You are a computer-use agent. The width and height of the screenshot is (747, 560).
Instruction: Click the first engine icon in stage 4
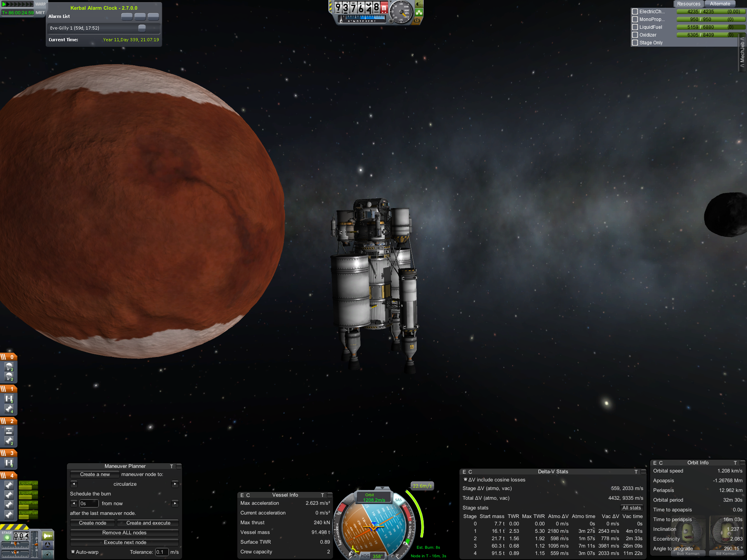click(x=9, y=485)
